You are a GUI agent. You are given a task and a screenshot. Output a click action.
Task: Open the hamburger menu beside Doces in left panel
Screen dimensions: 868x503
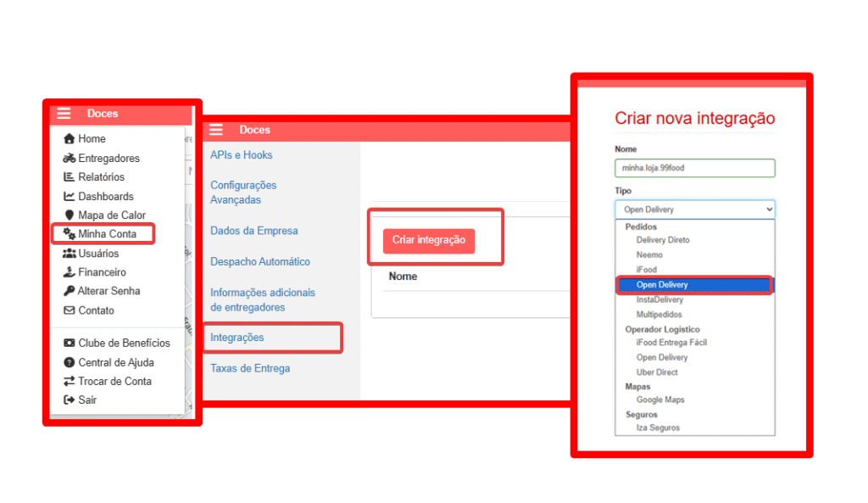tap(64, 114)
